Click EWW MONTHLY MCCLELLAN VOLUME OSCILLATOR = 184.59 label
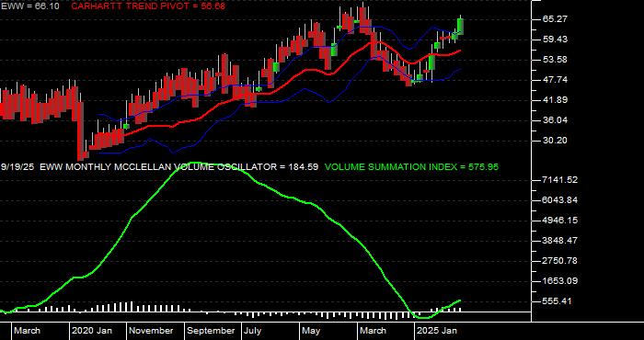The width and height of the screenshot is (644, 340). point(179,167)
